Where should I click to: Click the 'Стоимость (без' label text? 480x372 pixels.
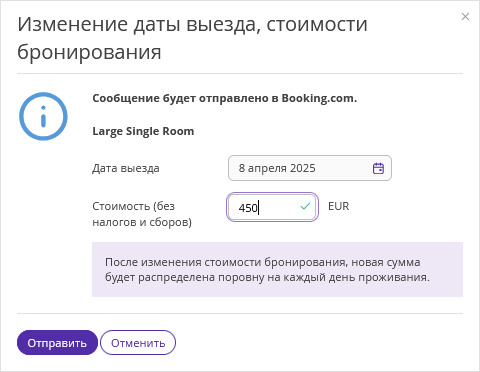click(x=133, y=206)
